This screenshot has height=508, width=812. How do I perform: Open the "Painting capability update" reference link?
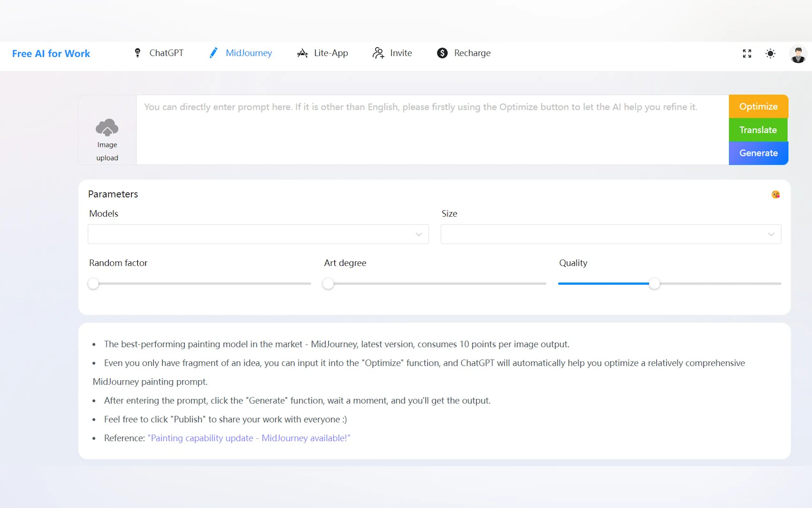click(x=249, y=438)
